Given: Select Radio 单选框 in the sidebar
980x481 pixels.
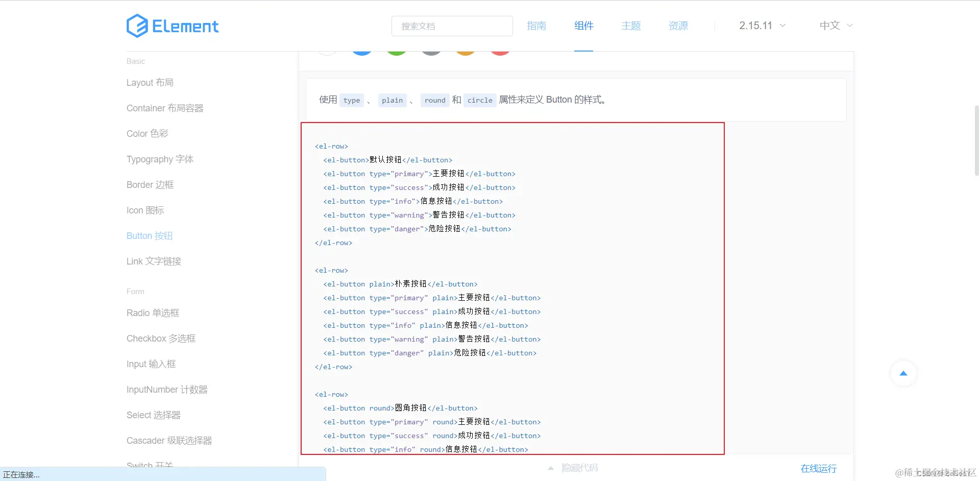Looking at the screenshot, I should pos(152,312).
